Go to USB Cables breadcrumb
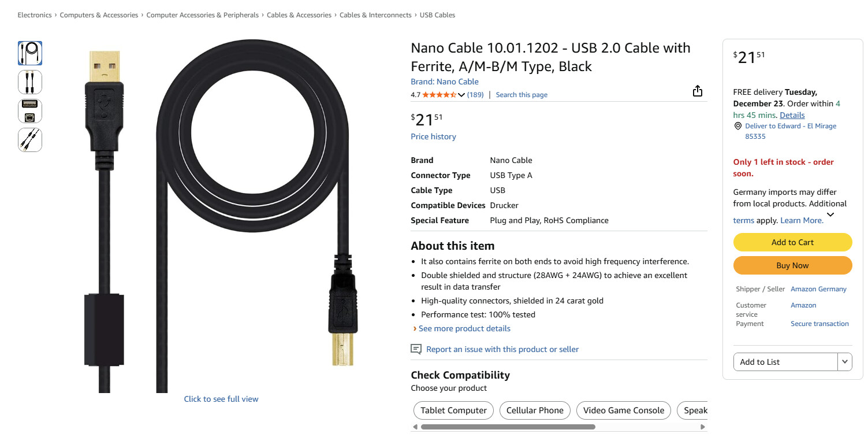 437,15
